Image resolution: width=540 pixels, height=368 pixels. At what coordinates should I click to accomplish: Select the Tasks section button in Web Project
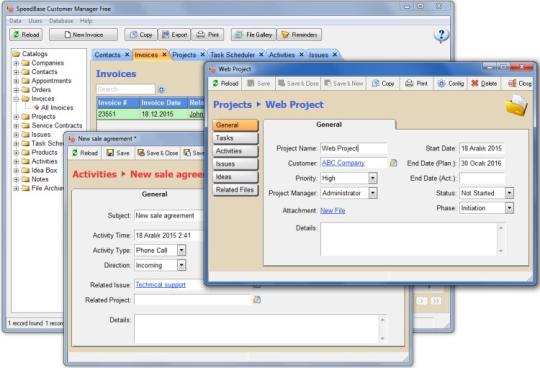click(235, 138)
